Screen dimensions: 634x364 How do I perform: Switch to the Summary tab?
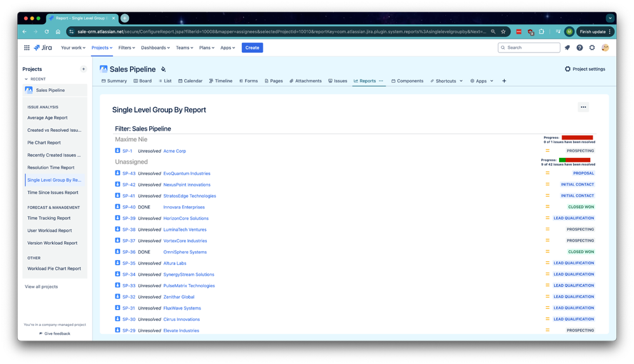point(114,81)
